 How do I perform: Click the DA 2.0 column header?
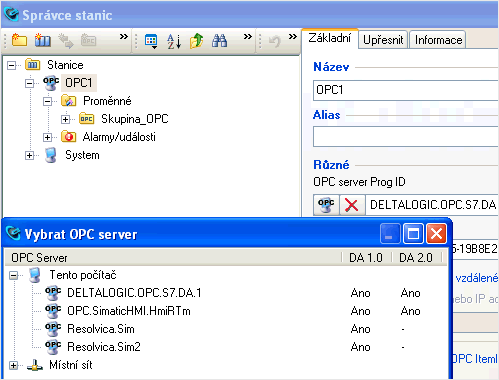(x=417, y=258)
